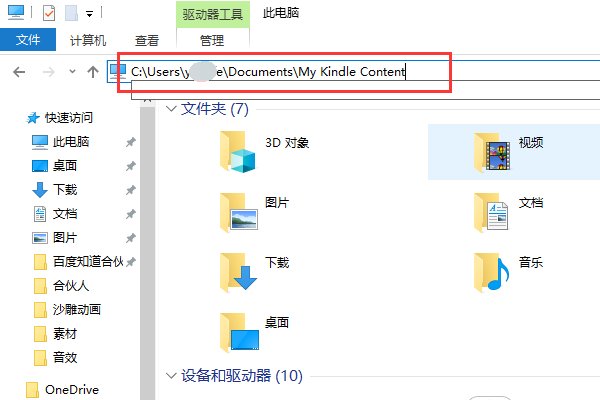This screenshot has height=400, width=600.
Task: Collapse the 文件夹 (7) group chevron
Action: click(x=171, y=109)
